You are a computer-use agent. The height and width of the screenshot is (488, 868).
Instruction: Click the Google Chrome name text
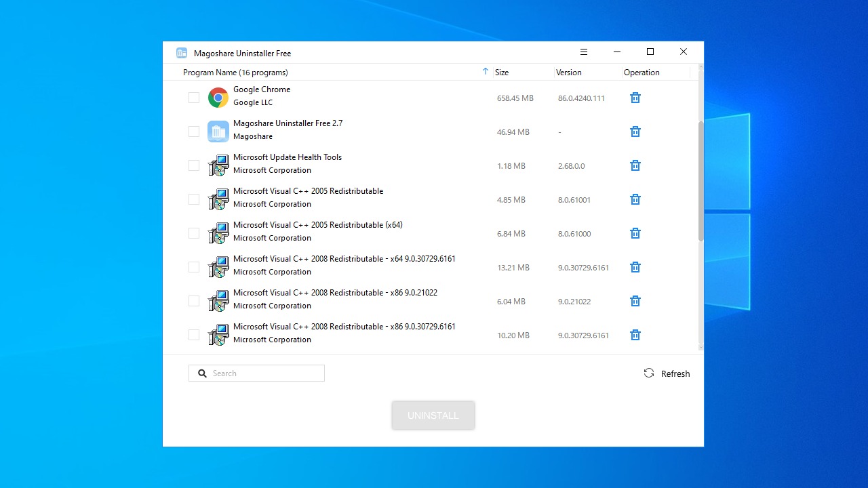(x=262, y=89)
